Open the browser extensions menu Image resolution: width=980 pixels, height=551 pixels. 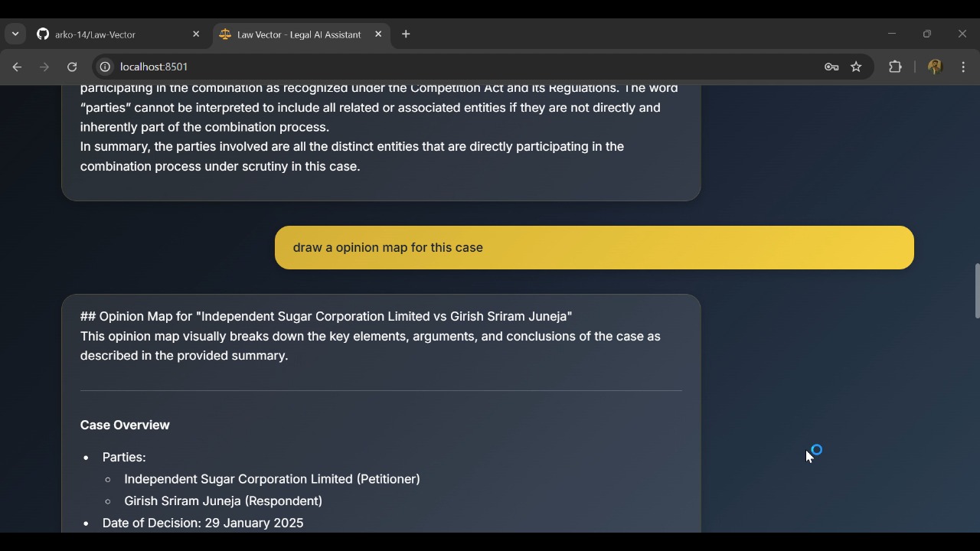pyautogui.click(x=895, y=67)
